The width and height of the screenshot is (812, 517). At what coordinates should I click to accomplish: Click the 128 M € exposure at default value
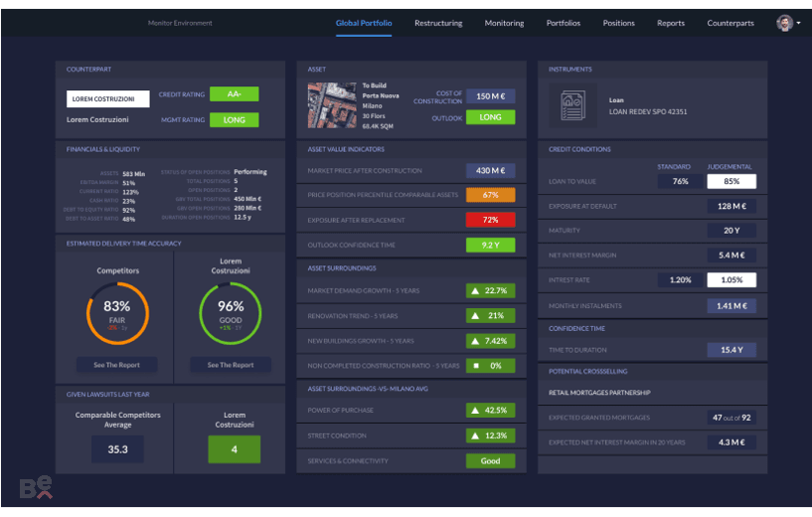[x=731, y=206]
